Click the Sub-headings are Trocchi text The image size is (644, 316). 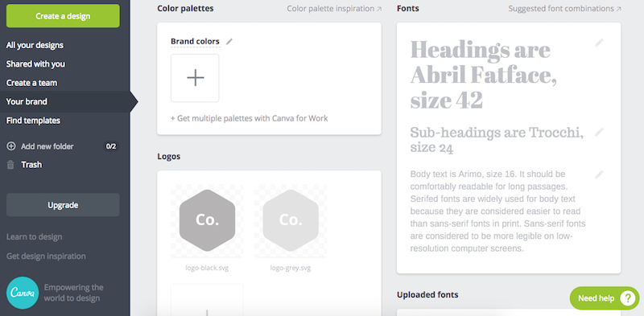tap(497, 140)
